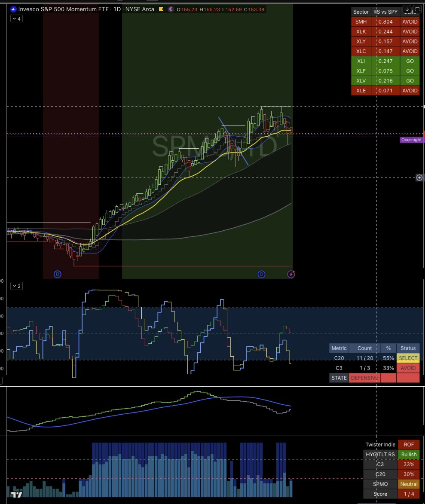The image size is (425, 504).
Task: Expand the lower pane legend showing 2
Action: point(16,286)
